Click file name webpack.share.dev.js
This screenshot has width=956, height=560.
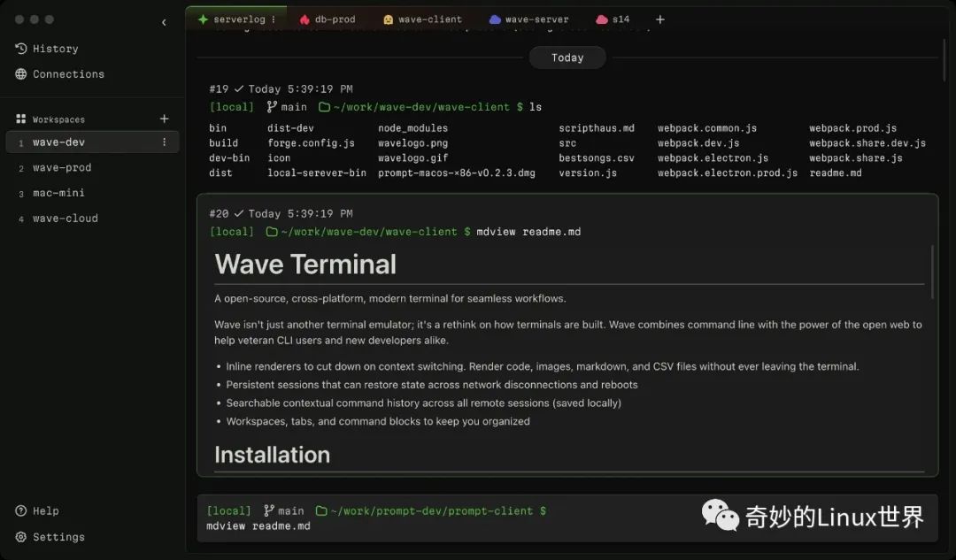(x=867, y=143)
